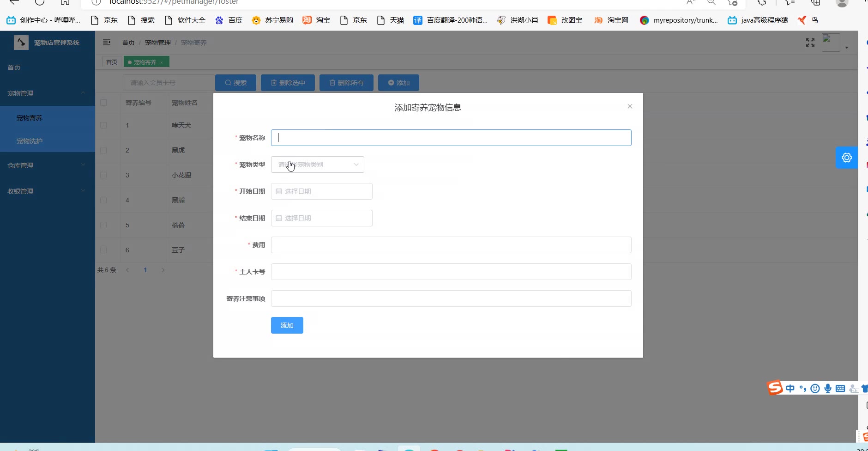Check the row 6 豆子 checkbox
This screenshot has width=868, height=451.
(103, 250)
